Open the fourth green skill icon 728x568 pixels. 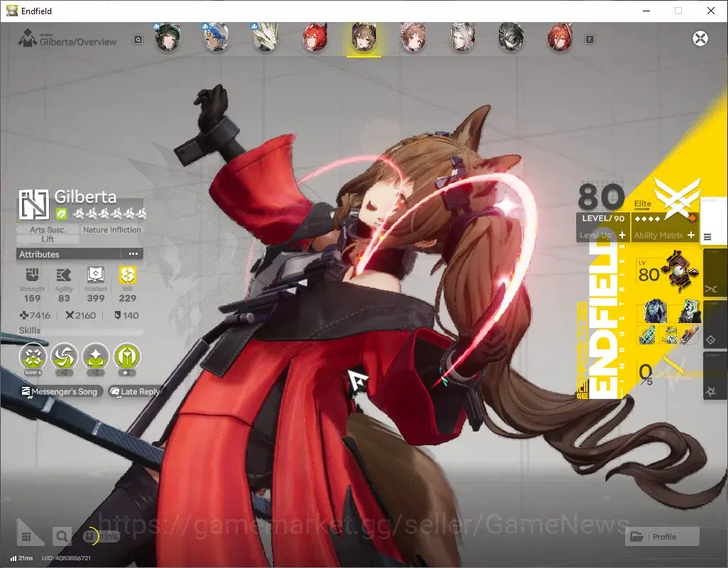(x=127, y=357)
